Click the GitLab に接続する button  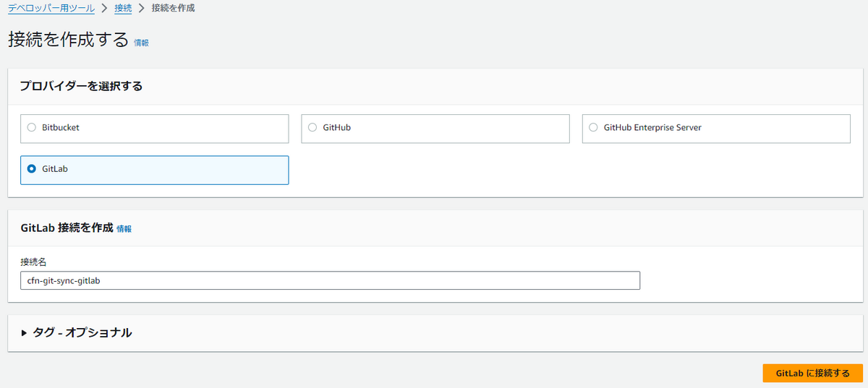(812, 373)
